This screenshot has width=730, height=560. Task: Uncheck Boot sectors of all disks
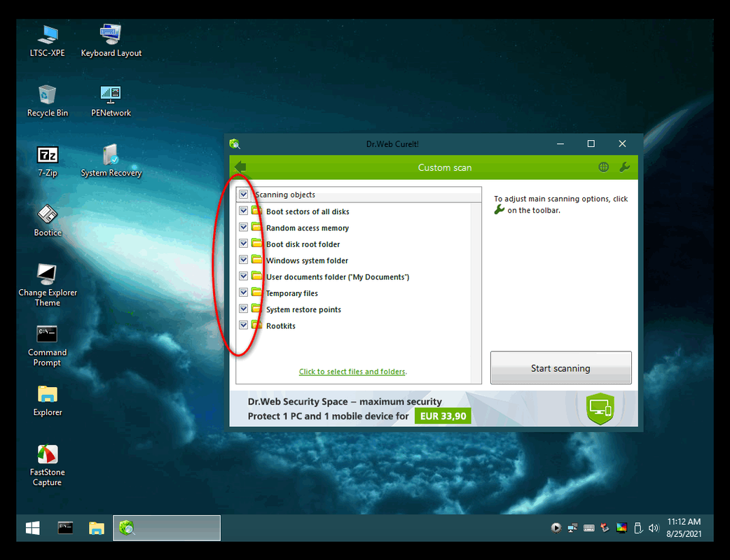click(244, 211)
